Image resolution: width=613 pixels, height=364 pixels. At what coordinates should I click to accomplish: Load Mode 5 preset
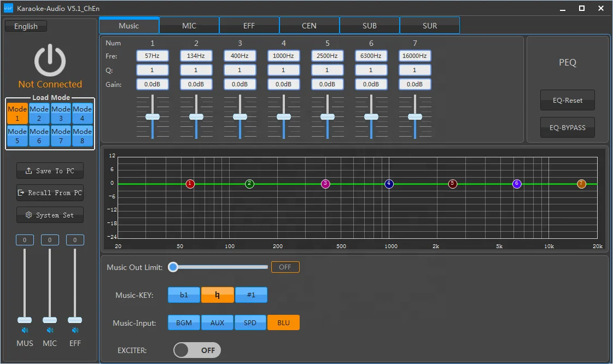(17, 136)
